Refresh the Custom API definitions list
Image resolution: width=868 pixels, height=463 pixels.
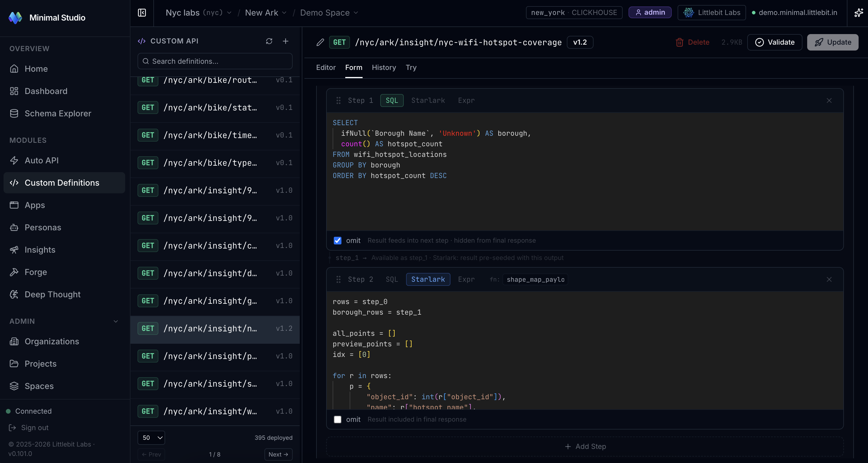tap(269, 41)
